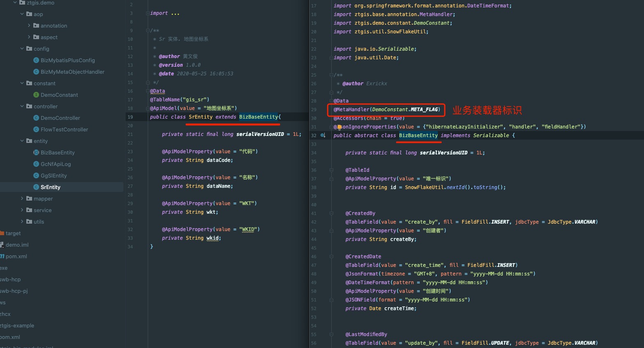Screen dimensions: 644x348
Task: Select GgSlEntity in the project tree
Action: tap(53, 176)
